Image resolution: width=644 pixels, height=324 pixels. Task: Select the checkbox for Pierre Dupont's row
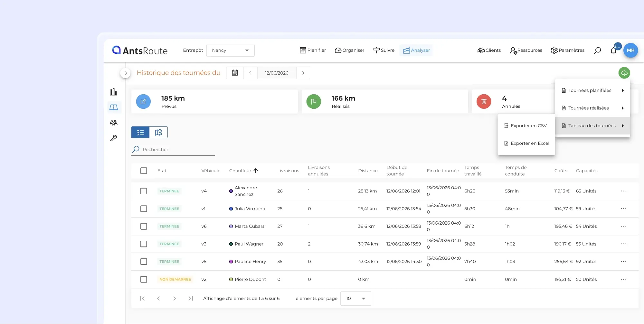point(144,279)
